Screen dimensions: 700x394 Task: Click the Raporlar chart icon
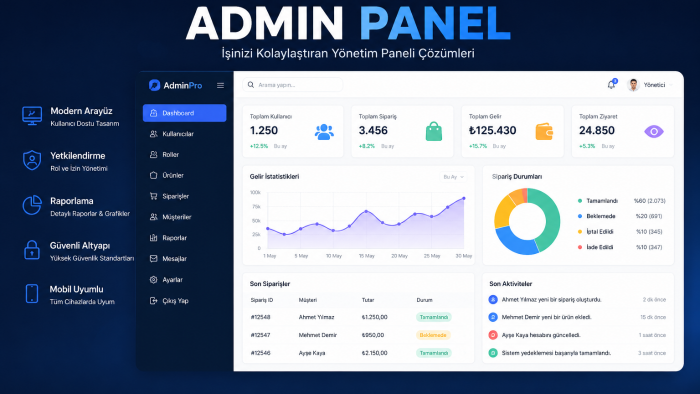[154, 238]
